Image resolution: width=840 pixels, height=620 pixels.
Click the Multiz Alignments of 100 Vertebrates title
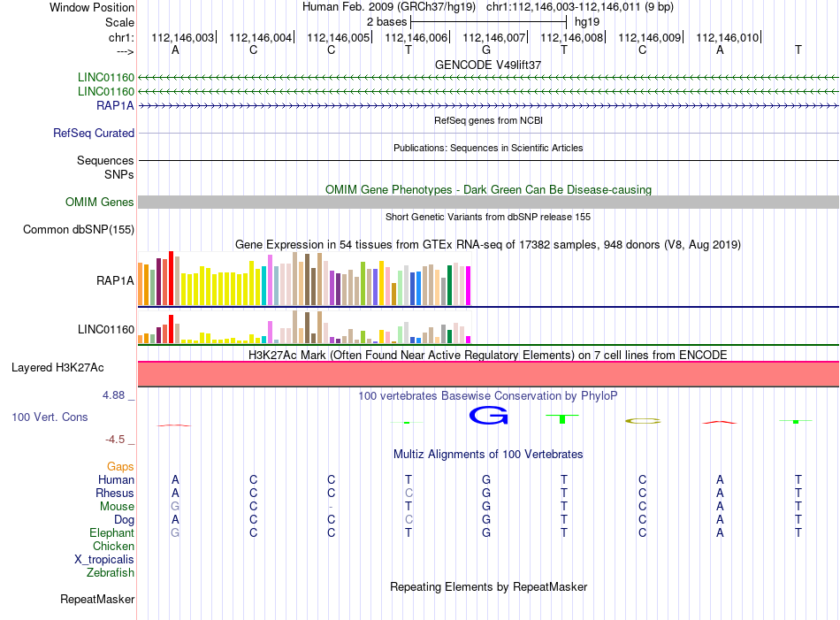(x=488, y=455)
